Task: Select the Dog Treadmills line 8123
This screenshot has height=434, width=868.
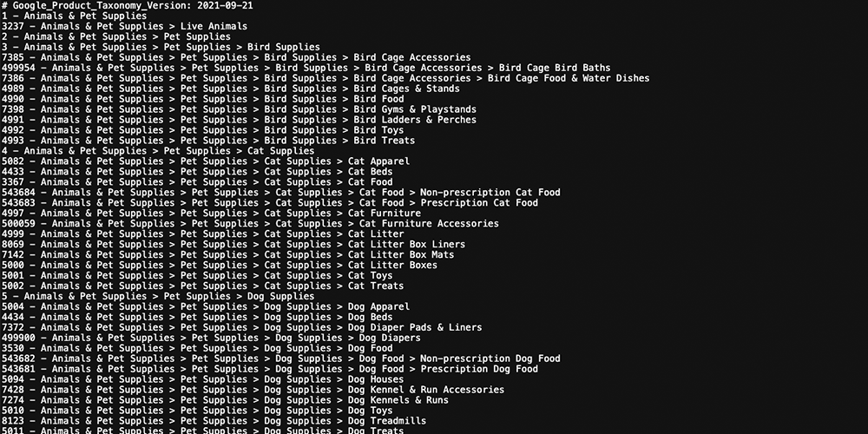Action: [214, 421]
